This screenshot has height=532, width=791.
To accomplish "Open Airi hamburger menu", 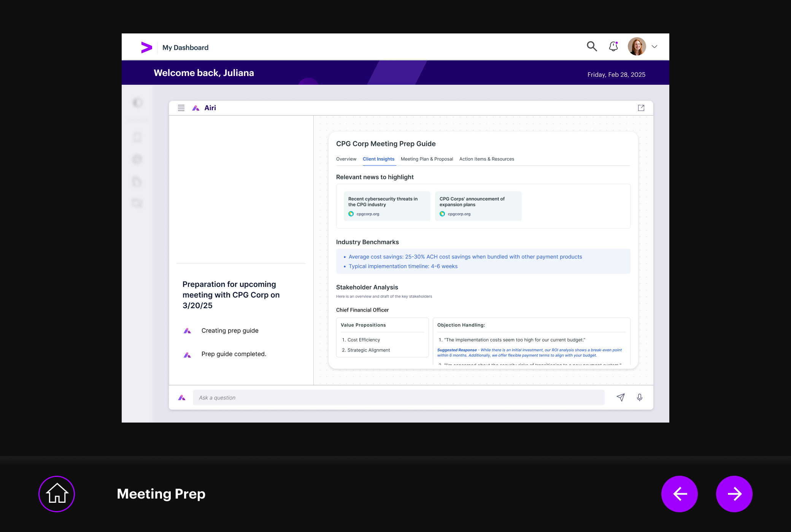I will 181,108.
